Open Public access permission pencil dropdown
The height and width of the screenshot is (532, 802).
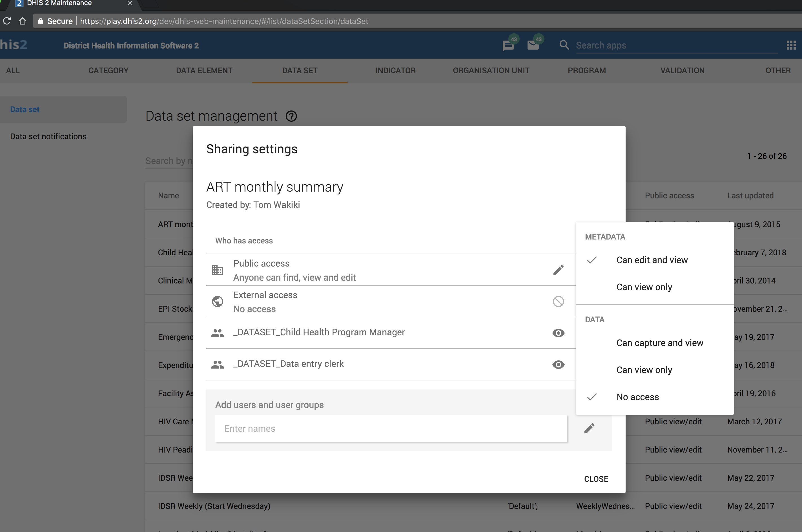point(558,270)
